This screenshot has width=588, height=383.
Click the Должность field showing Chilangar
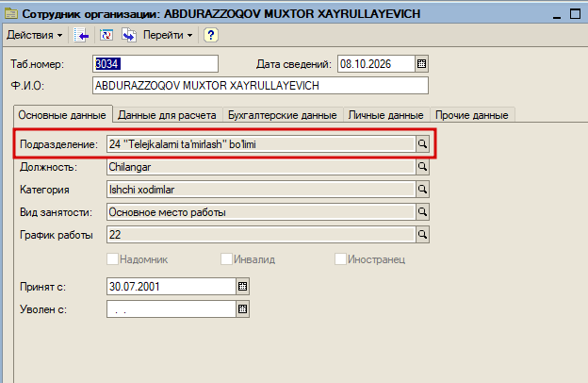point(261,167)
